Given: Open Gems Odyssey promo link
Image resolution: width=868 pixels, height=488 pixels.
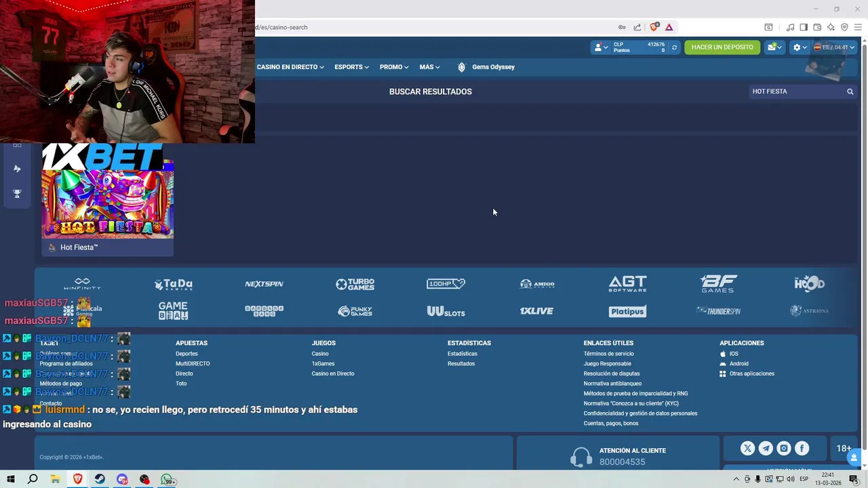Looking at the screenshot, I should point(486,67).
